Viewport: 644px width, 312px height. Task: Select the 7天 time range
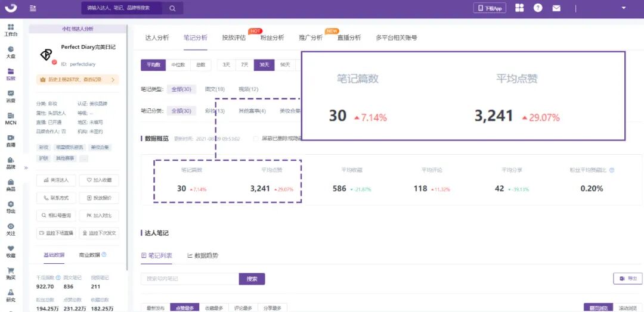pos(245,65)
